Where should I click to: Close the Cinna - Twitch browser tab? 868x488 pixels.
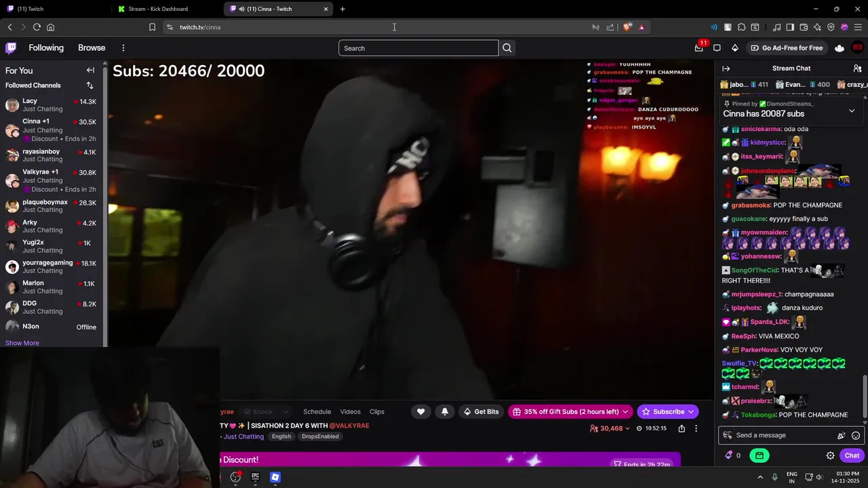point(326,9)
